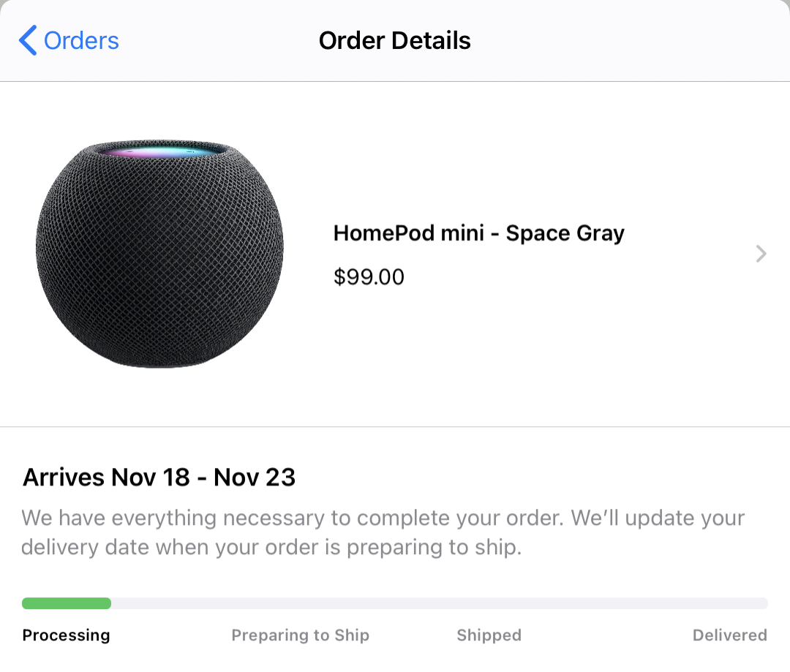Click the $99.00 price text
Image resolution: width=790 pixels, height=672 pixels.
[x=369, y=277]
